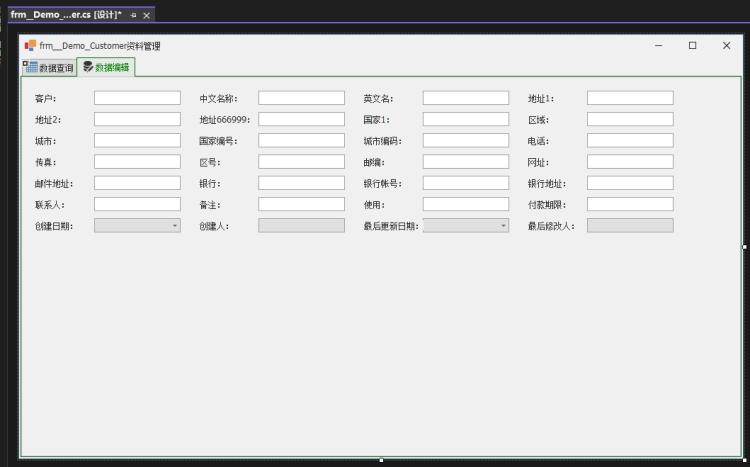Select the 最后修改人: label
This screenshot has height=467, width=750.
pos(551,226)
